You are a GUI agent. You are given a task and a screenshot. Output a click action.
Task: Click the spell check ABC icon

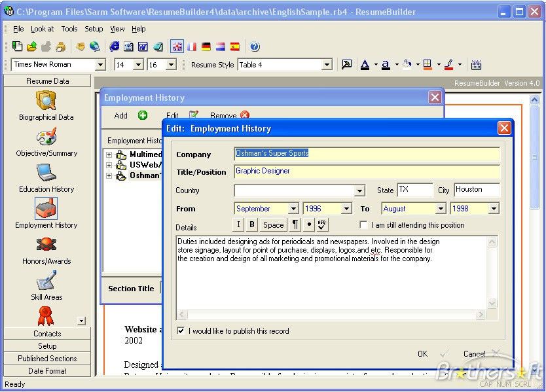(x=321, y=224)
